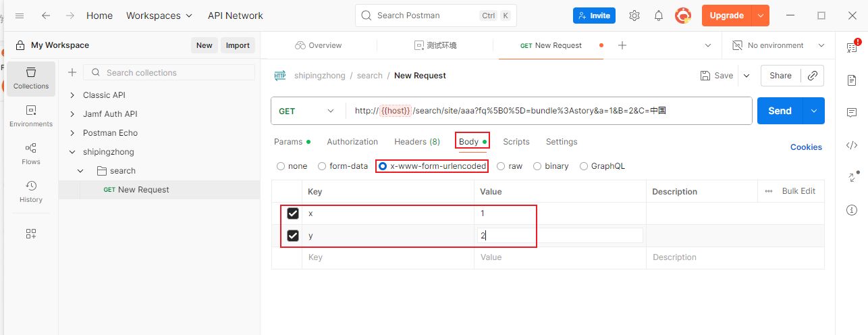Click the Import button in workspace header
The height and width of the screenshot is (335, 868).
(x=238, y=45)
